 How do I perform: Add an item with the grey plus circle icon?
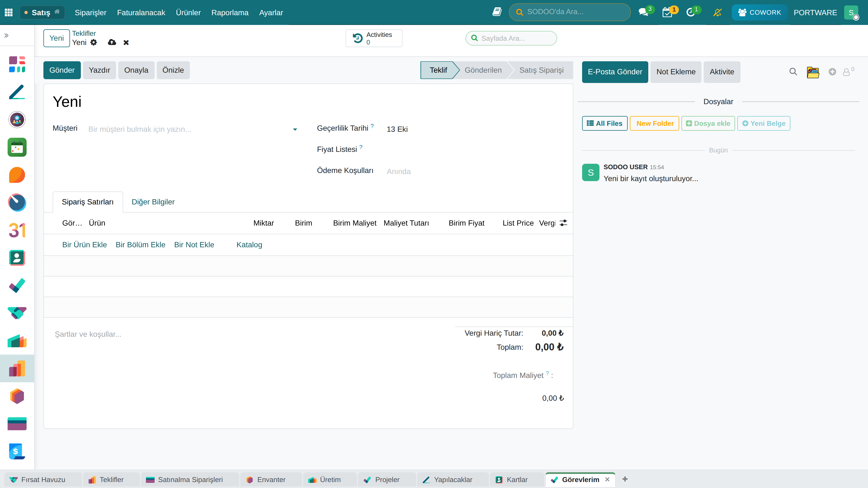(x=832, y=72)
